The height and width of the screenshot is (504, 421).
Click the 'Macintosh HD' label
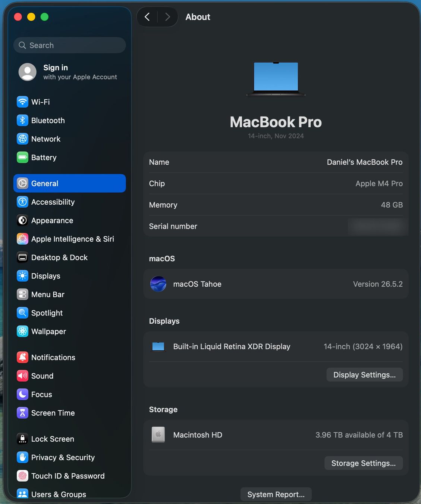pos(198,435)
